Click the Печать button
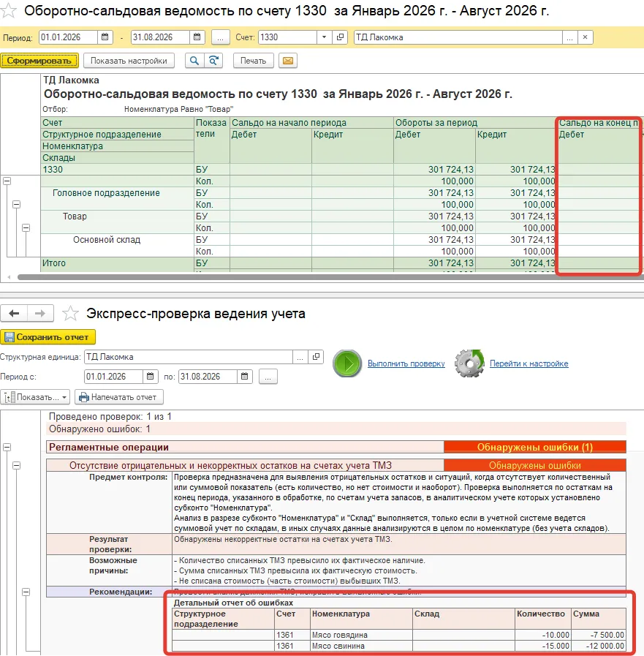644x656 pixels. 253,61
